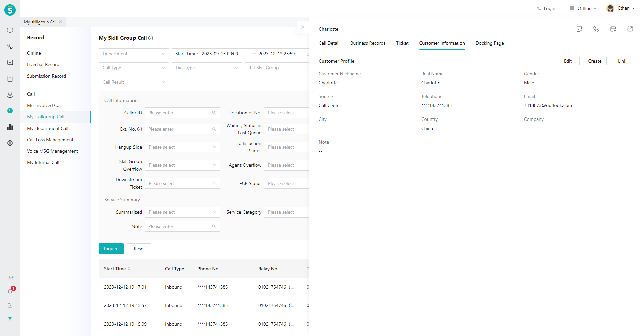Screen dimensions: 644x336
Task: Open the Department dropdown
Action: [x=134, y=54]
